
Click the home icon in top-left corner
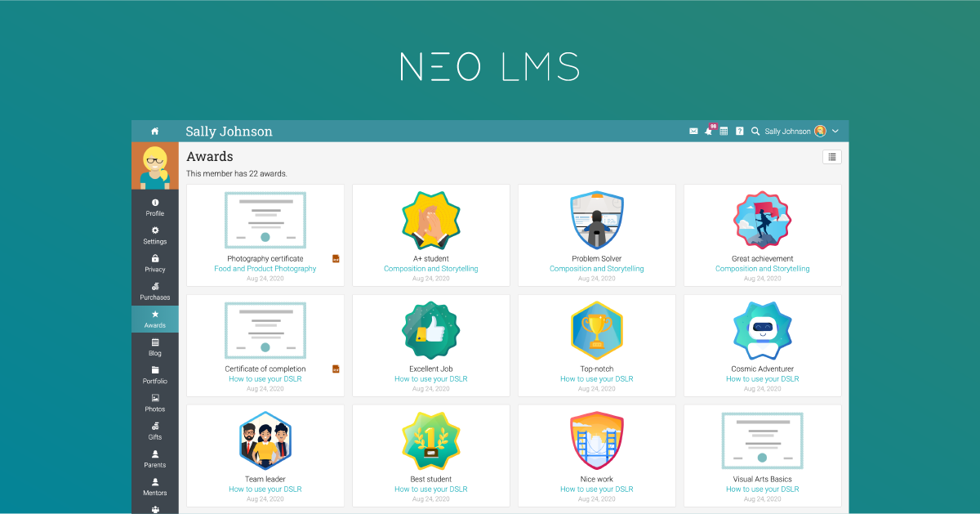[154, 131]
